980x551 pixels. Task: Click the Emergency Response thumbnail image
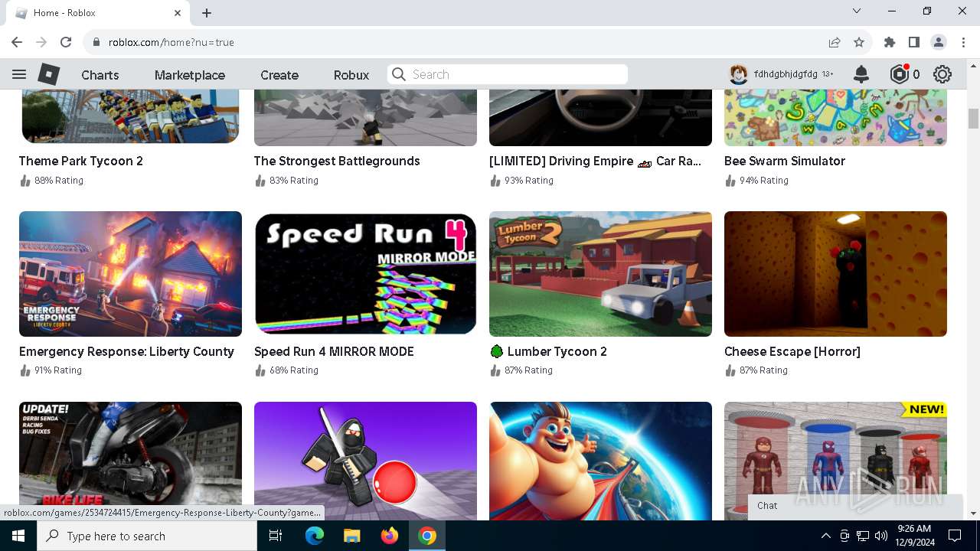point(130,274)
